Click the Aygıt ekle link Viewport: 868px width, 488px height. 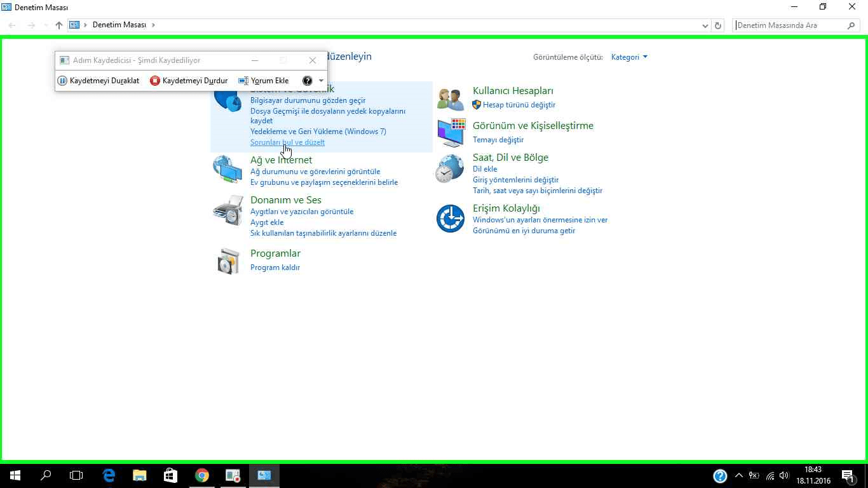coord(267,222)
